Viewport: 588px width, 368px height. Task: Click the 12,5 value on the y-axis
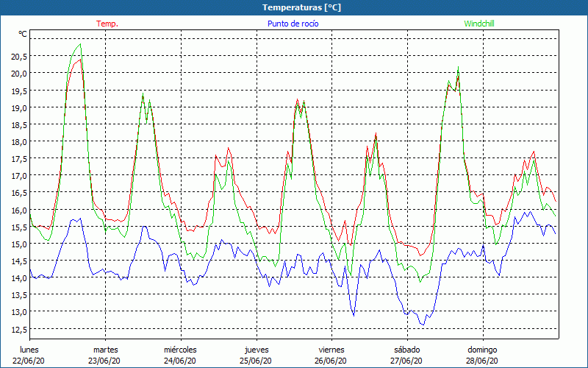pos(18,328)
